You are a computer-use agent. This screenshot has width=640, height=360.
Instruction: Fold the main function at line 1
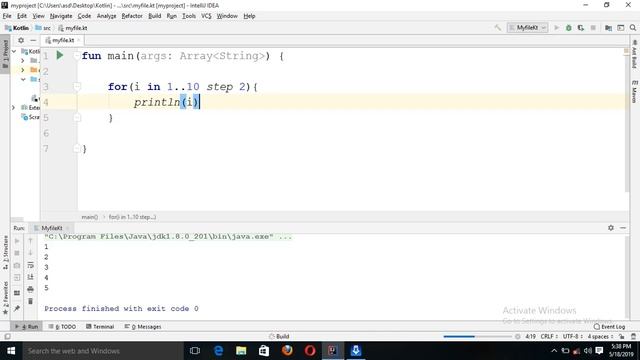(x=77, y=56)
